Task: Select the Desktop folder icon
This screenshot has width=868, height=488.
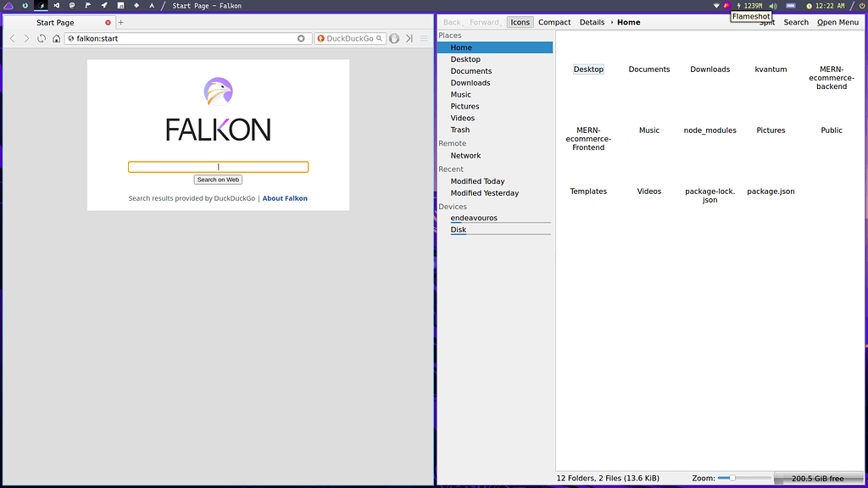Action: coord(588,69)
